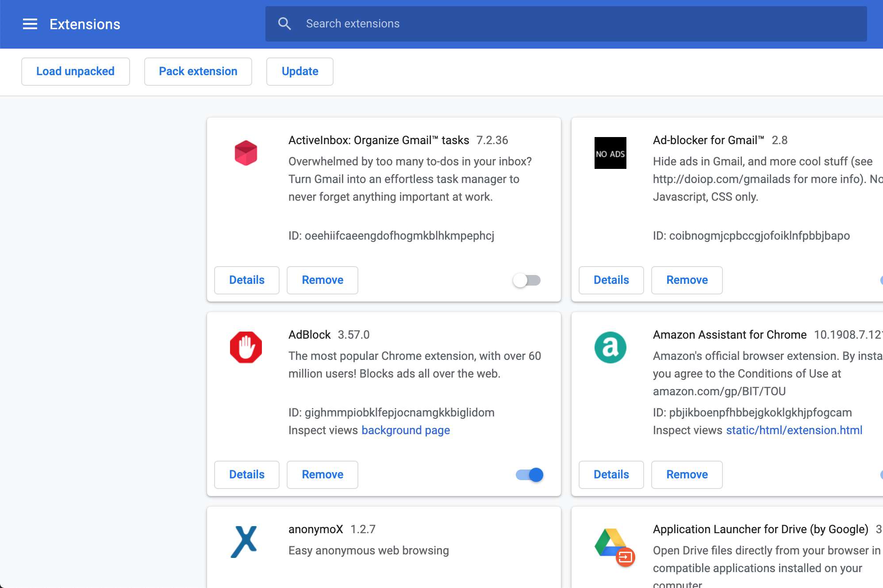Viewport: 883px width, 588px height.
Task: Click the Drive Application Launcher icon
Action: point(614,547)
